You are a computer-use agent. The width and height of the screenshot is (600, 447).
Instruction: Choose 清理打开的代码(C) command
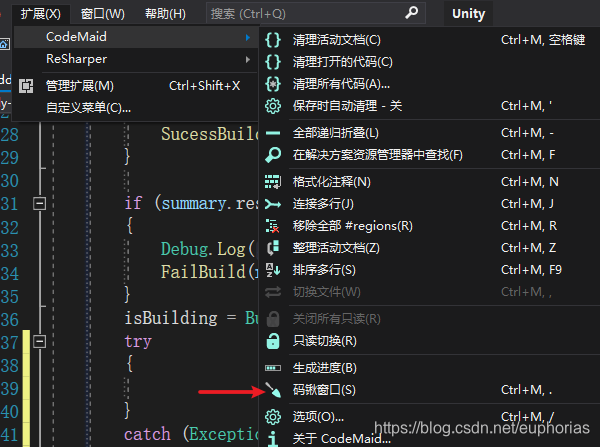[429, 62]
